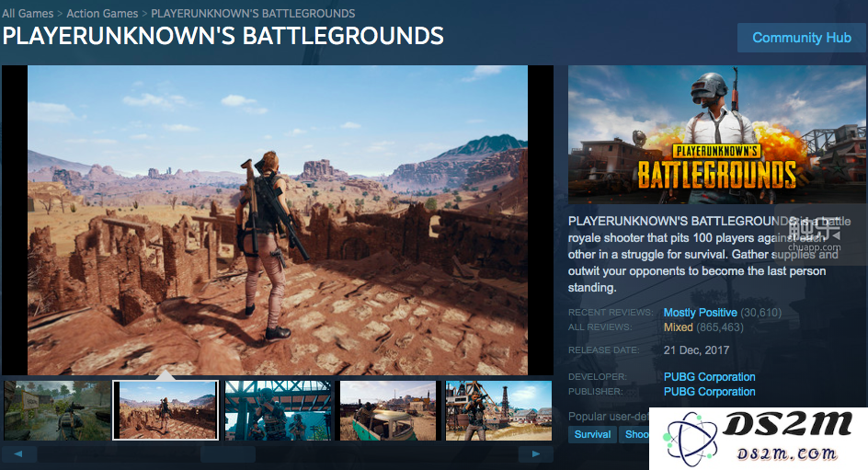Click the release date 21 Dec, 2017

tap(696, 350)
